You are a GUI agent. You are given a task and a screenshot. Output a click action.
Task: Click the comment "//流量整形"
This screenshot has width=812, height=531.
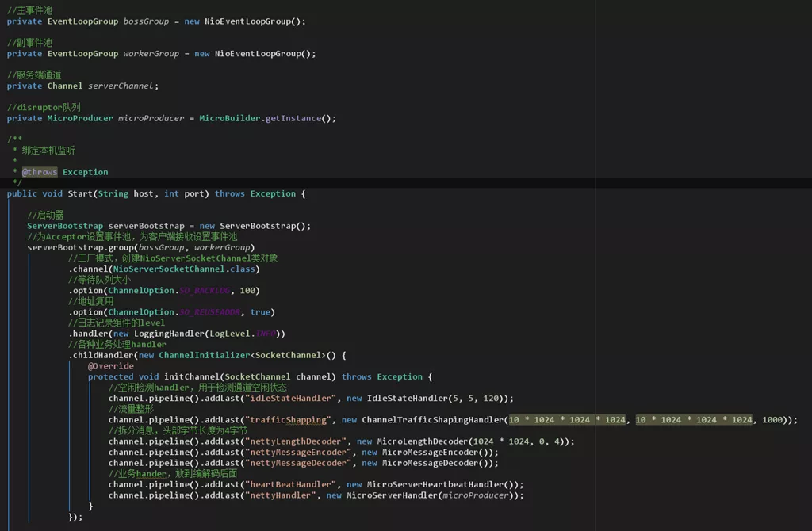coord(131,409)
